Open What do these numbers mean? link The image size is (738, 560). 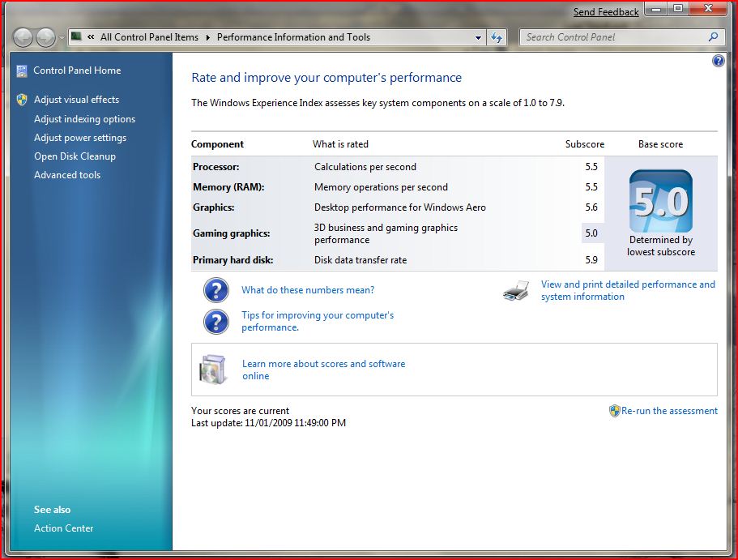pos(308,290)
